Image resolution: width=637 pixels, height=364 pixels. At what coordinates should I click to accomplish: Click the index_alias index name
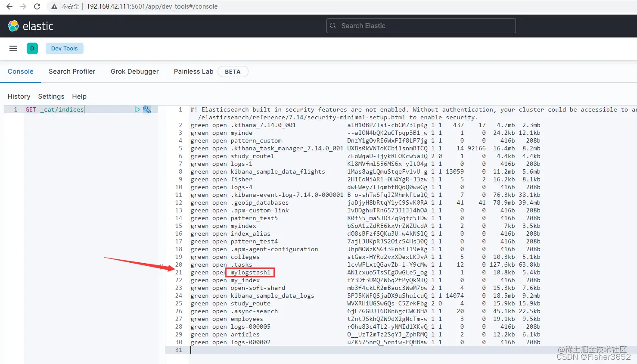(x=251, y=233)
